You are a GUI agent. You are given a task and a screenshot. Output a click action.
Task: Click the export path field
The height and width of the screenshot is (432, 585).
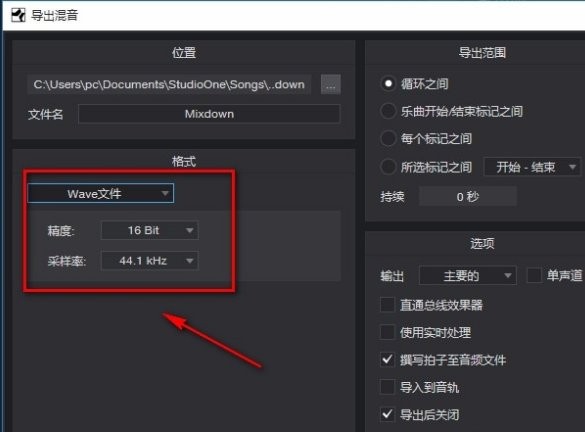click(169, 85)
